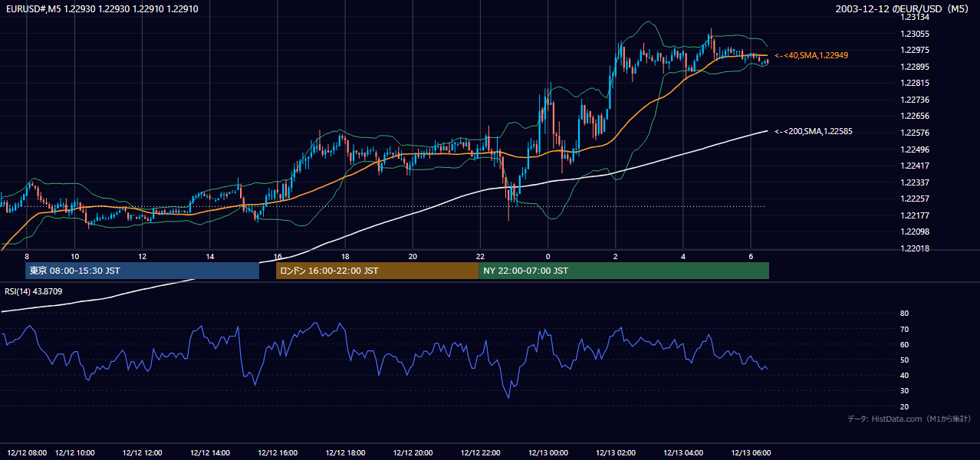Click price axis label 1.22177

915,215
